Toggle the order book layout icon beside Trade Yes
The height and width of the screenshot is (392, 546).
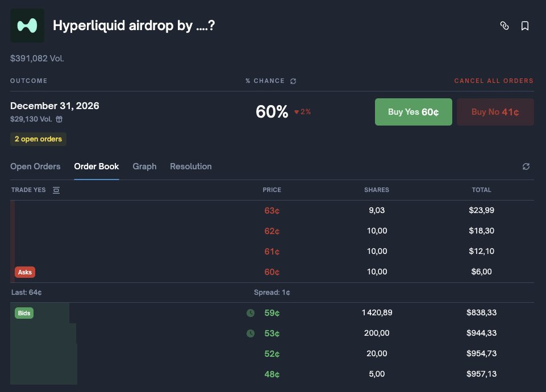coord(56,190)
